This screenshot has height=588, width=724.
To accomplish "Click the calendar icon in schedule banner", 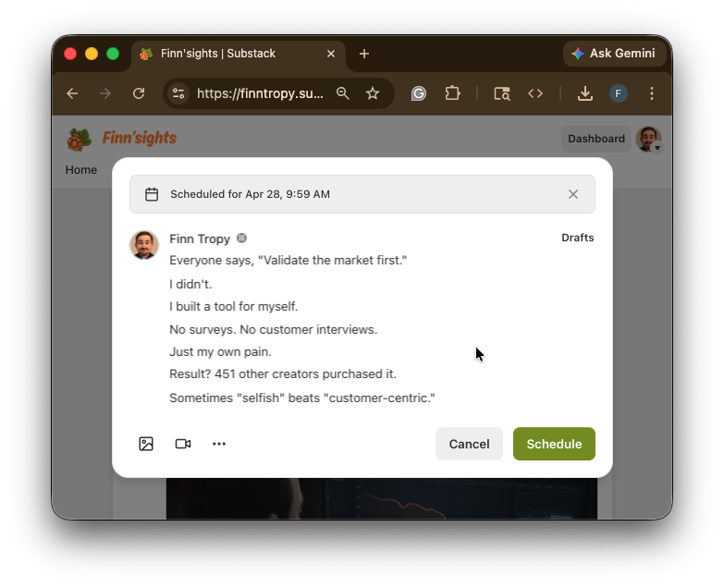I will 152,194.
